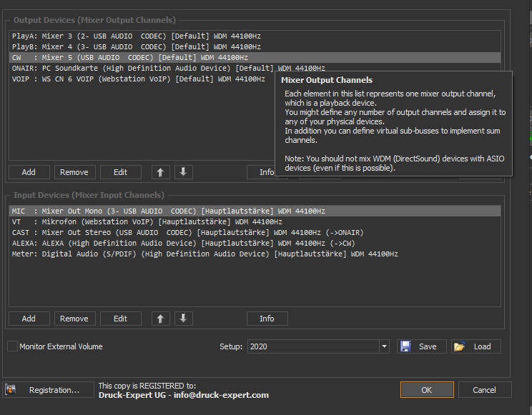Move output device up with arrow button
Screen dimensions: 532x415
(x=162, y=172)
